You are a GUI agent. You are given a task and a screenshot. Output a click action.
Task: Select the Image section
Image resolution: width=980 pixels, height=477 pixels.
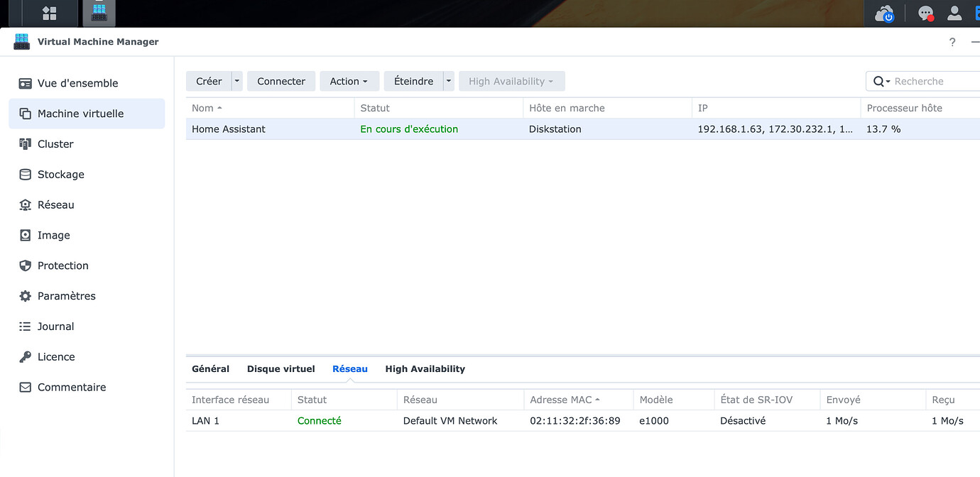click(x=53, y=235)
